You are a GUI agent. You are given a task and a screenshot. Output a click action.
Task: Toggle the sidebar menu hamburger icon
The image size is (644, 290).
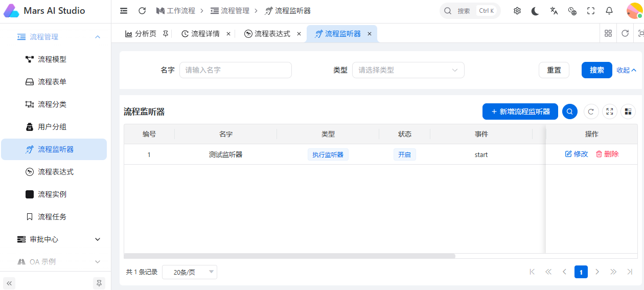pyautogui.click(x=124, y=11)
